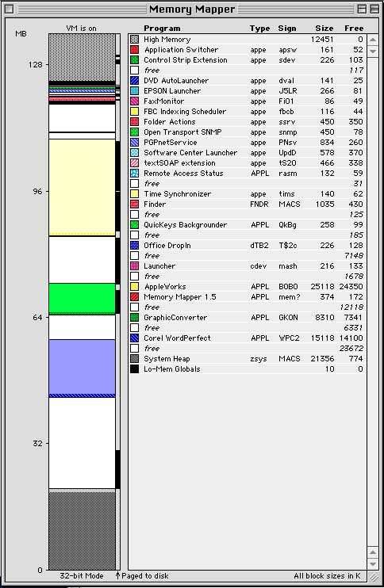
Task: Click the Finder red icon
Action: click(134, 204)
